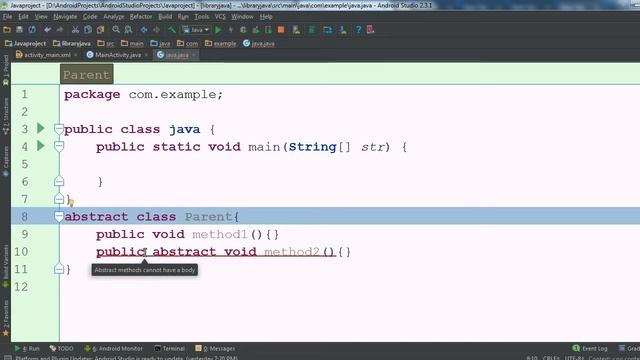This screenshot has width=640, height=360.
Task: Click the fold end marker on line 6
Action: (x=59, y=181)
